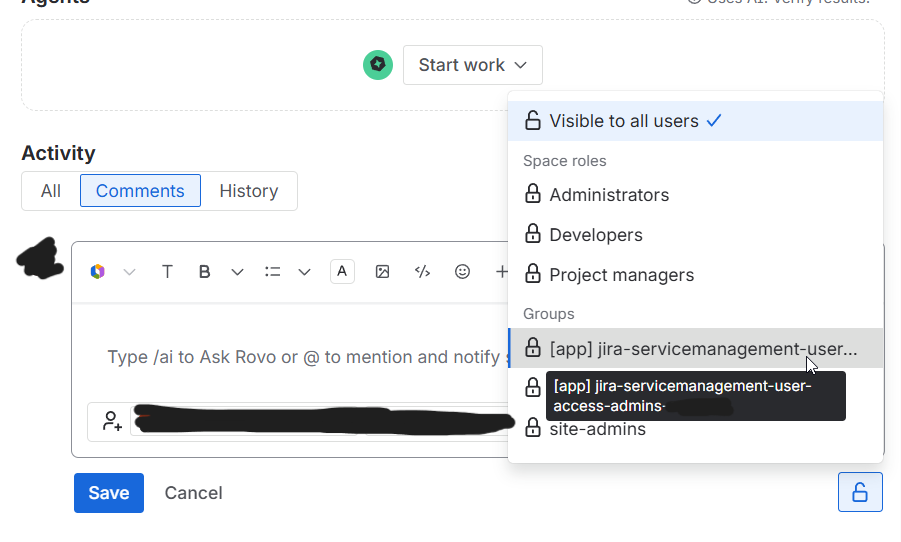Restrict comment to Project managers role

tap(695, 275)
